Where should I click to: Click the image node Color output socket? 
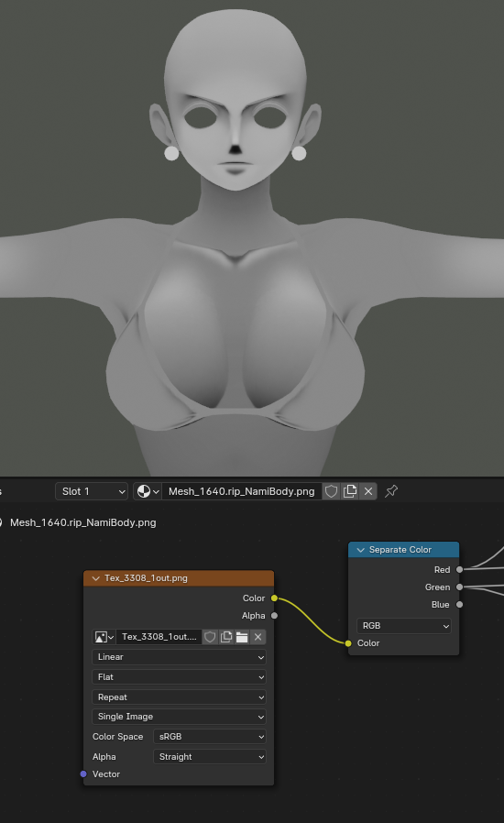click(x=274, y=598)
